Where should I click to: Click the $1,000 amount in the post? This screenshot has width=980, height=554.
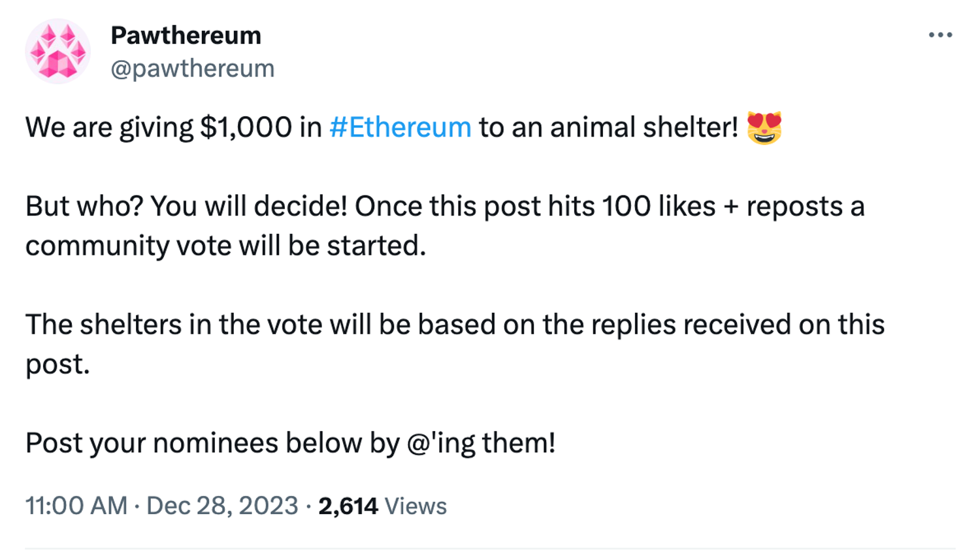pyautogui.click(x=246, y=127)
